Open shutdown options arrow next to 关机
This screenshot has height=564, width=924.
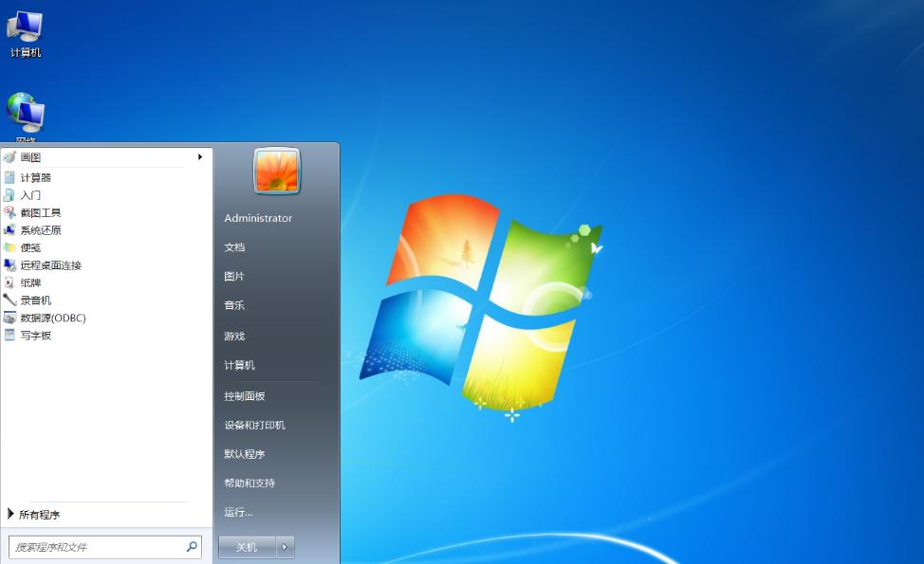coord(285,547)
